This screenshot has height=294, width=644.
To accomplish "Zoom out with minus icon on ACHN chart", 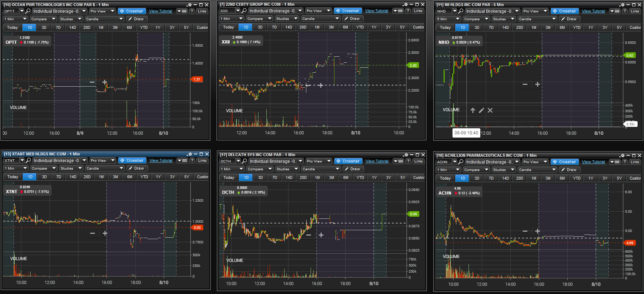I will click(525, 231).
